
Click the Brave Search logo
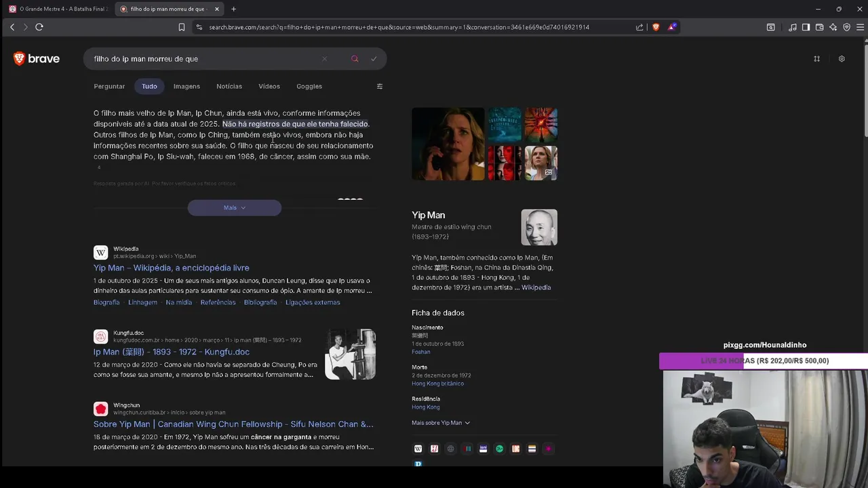click(37, 59)
